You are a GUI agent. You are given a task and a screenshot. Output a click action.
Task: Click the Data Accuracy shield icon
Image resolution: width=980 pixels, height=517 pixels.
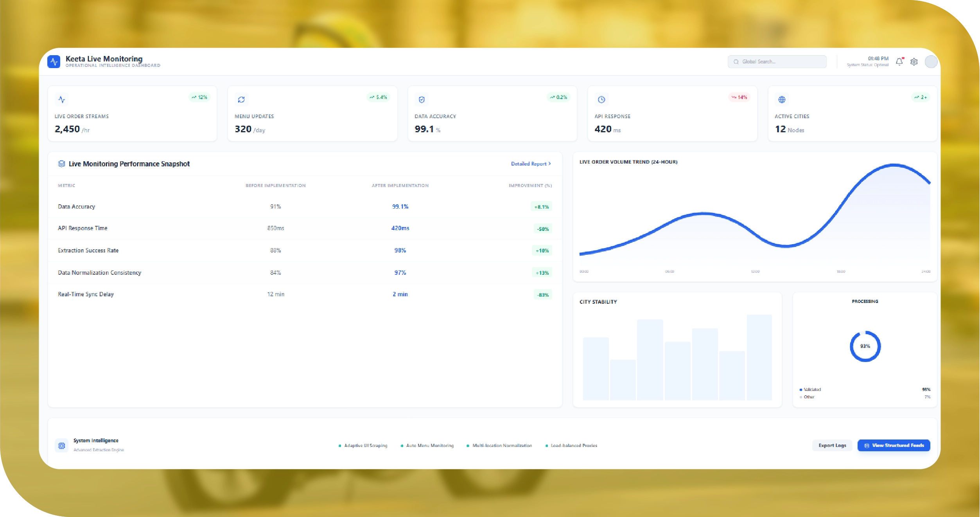(422, 99)
